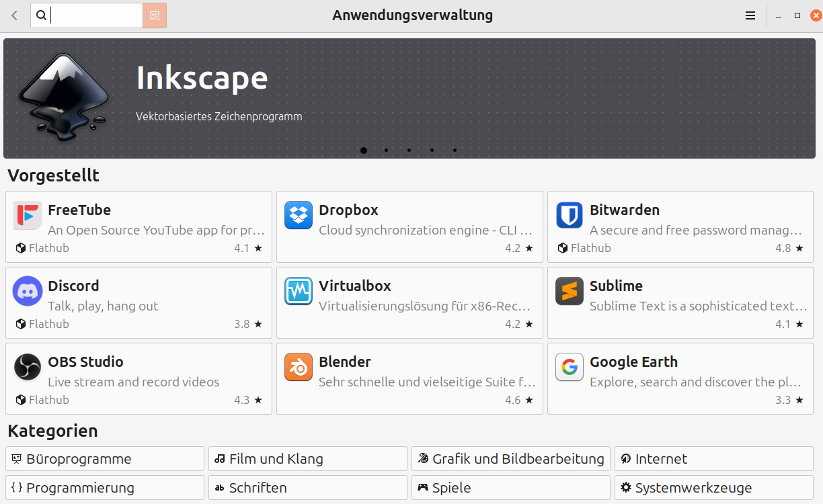Click the OBS Studio app icon
Image resolution: width=823 pixels, height=504 pixels.
coord(28,367)
